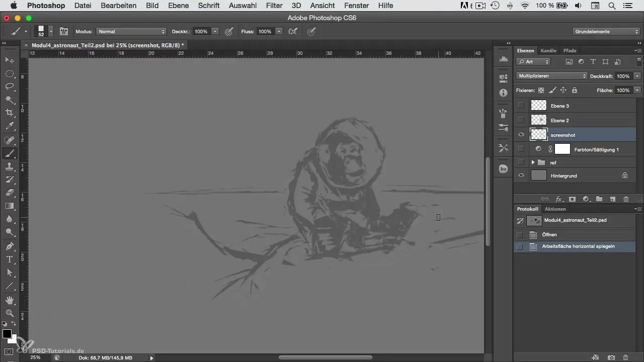Click the zoom percentage field in status bar
This screenshot has height=362, width=644.
coord(35,357)
